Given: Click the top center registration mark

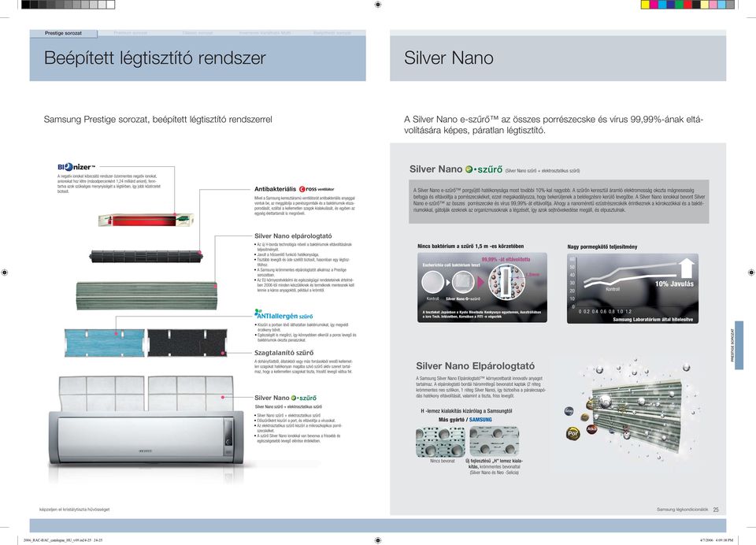Looking at the screenshot, I should 378,5.
